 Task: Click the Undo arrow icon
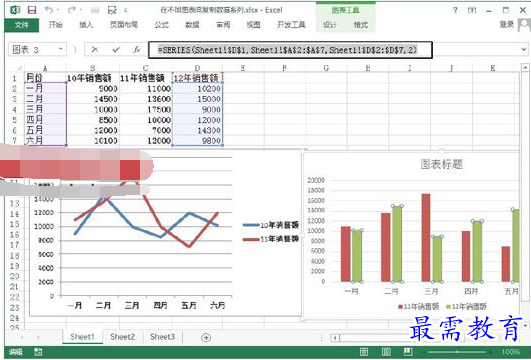coord(49,10)
